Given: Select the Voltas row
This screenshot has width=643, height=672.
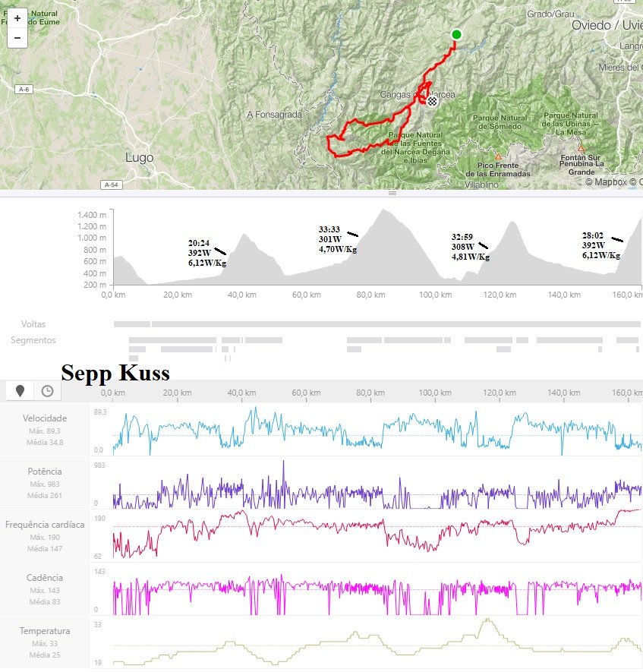Looking at the screenshot, I should 33,324.
